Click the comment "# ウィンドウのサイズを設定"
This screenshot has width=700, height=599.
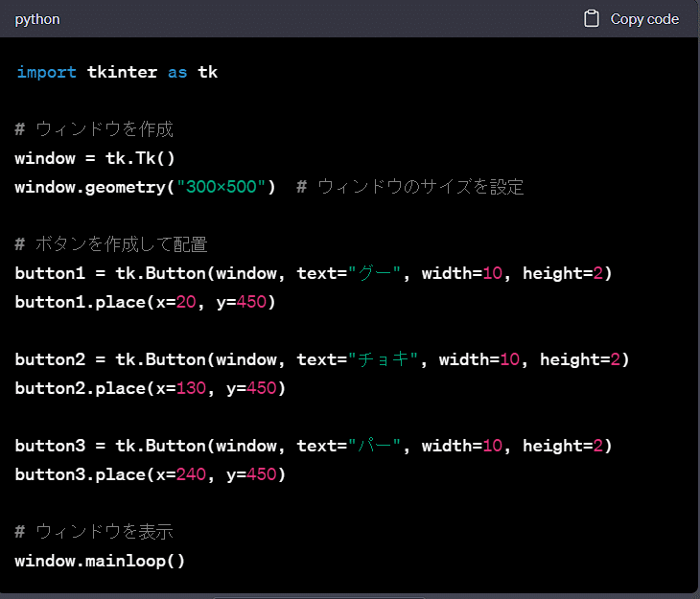(409, 187)
